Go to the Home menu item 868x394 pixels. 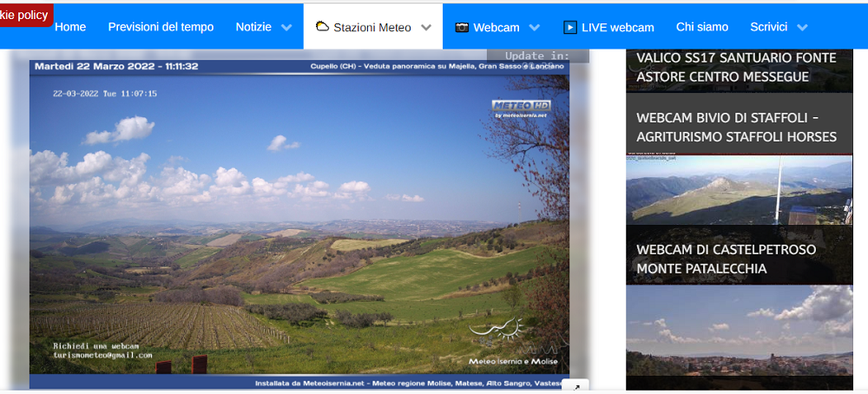70,27
